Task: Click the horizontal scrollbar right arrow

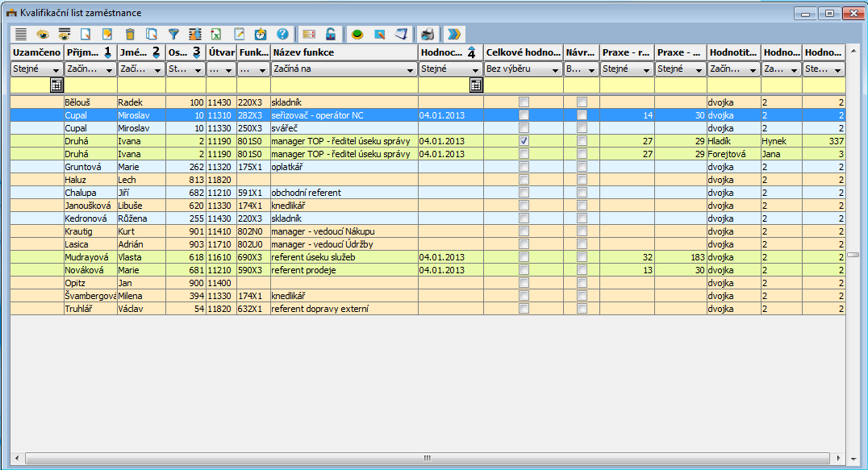Action: click(x=839, y=458)
